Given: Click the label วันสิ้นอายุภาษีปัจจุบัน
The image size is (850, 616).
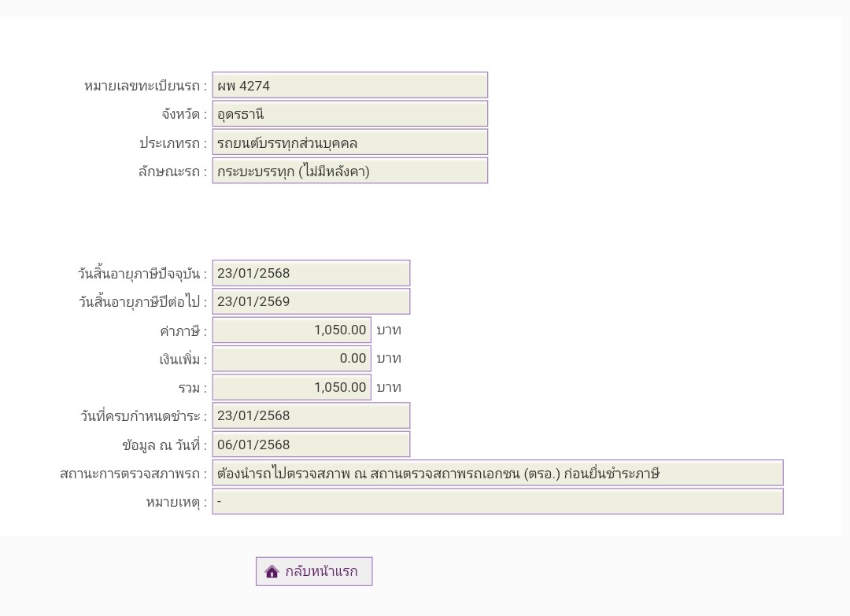Looking at the screenshot, I should click(x=142, y=274).
